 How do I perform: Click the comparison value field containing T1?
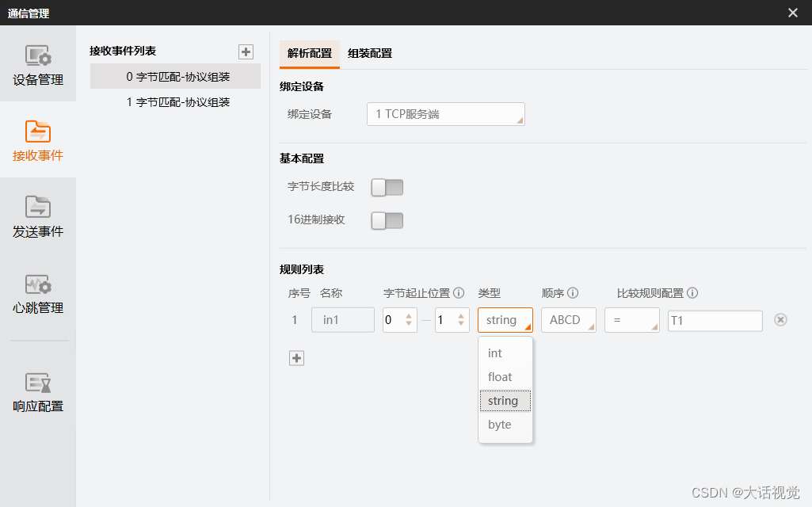(715, 321)
